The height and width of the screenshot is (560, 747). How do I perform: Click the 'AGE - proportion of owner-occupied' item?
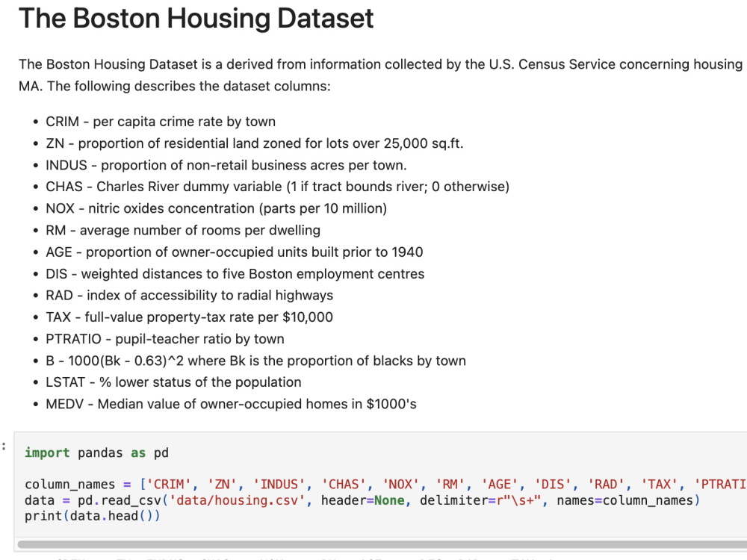click(235, 252)
